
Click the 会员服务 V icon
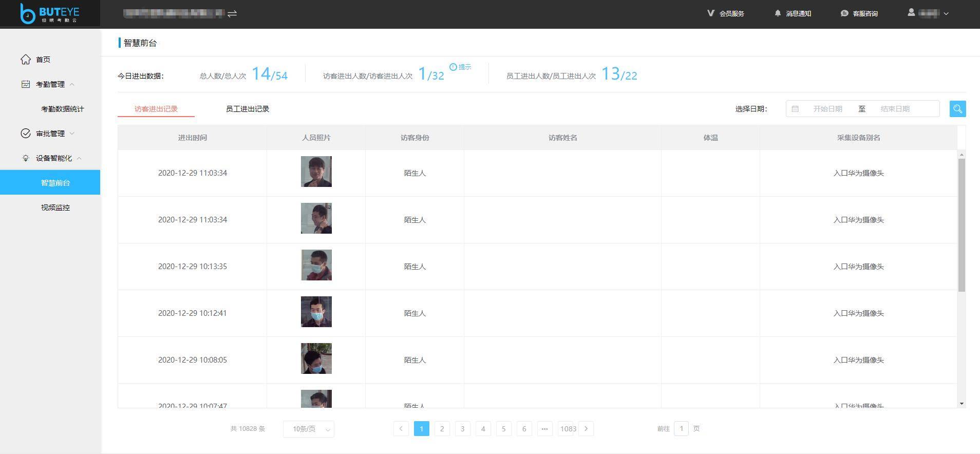click(711, 13)
